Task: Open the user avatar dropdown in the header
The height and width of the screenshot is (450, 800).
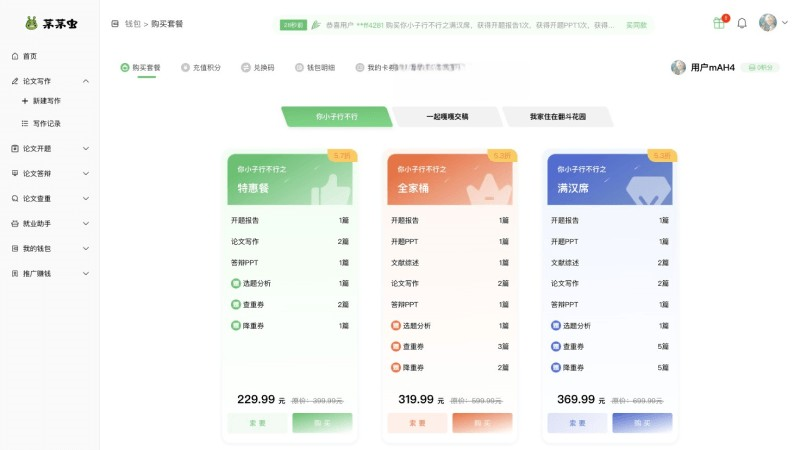Action: pos(770,23)
